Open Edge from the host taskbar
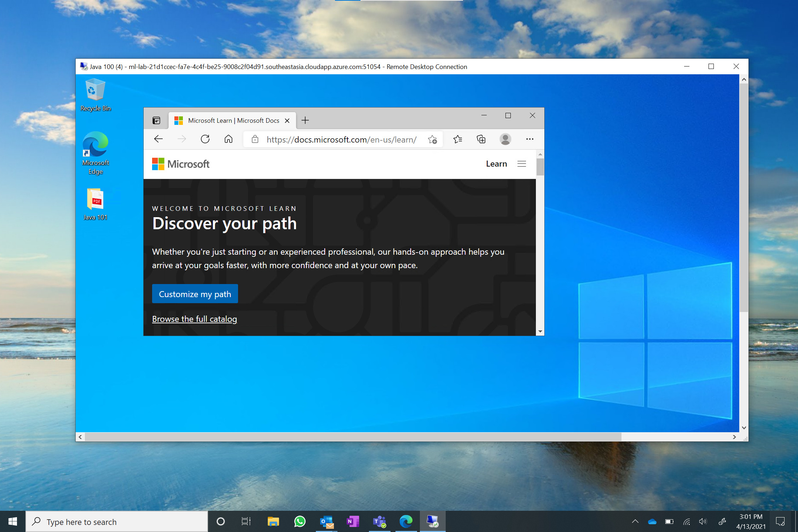The image size is (798, 532). (406, 521)
